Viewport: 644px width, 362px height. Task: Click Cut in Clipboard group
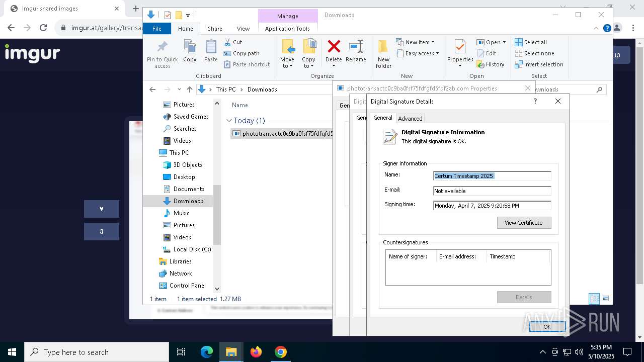click(233, 42)
